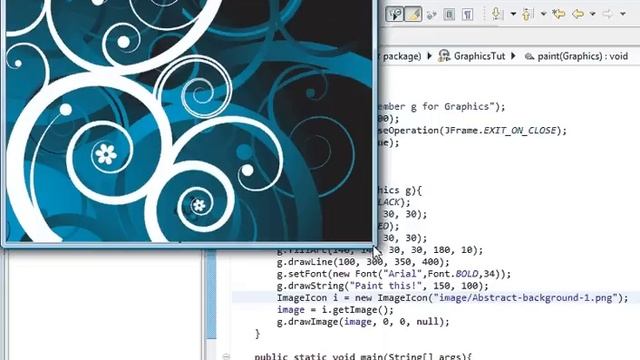This screenshot has height=360, width=640.
Task: Click the g.setFont new Font Arial line
Action: tap(393, 273)
